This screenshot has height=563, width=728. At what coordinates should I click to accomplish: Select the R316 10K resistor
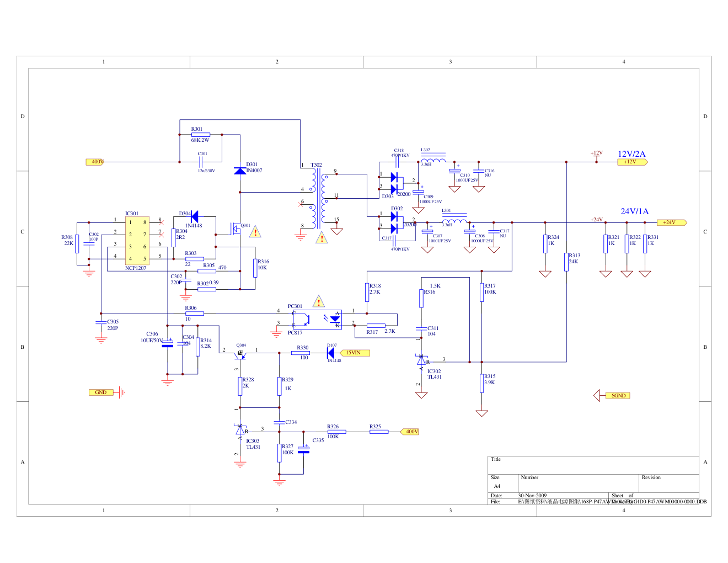coord(255,268)
